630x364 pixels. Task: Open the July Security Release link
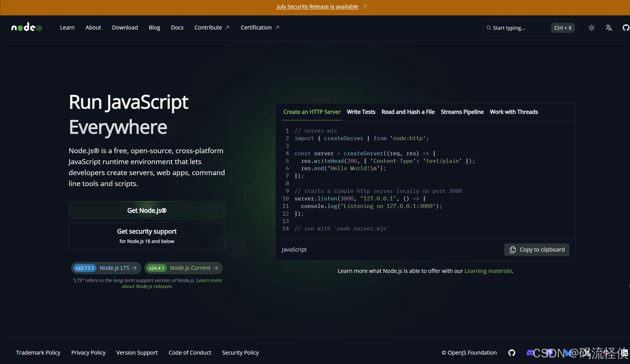317,7
